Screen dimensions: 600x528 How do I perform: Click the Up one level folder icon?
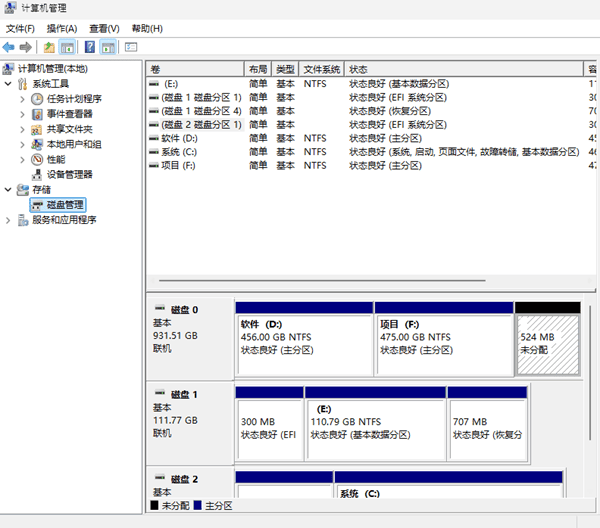[x=49, y=47]
